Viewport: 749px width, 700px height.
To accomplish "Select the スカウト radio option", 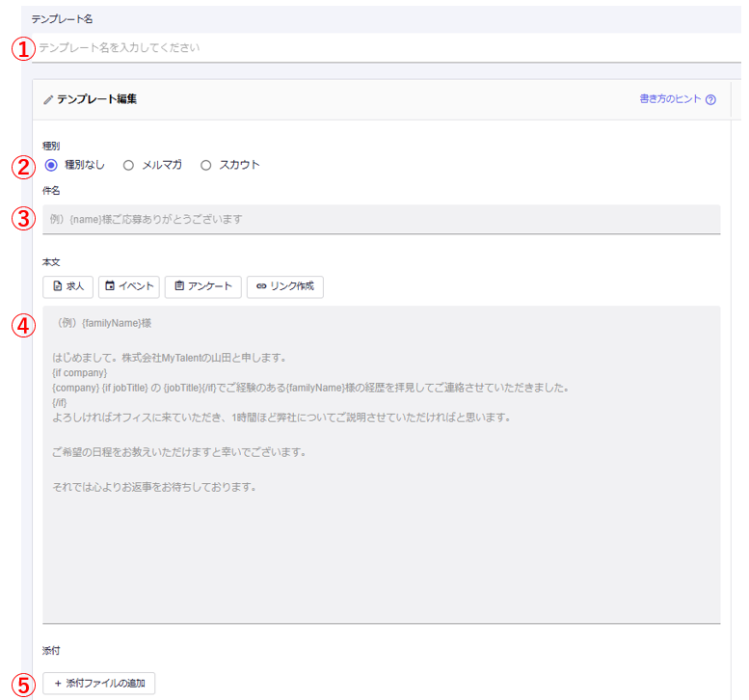I will click(x=205, y=165).
